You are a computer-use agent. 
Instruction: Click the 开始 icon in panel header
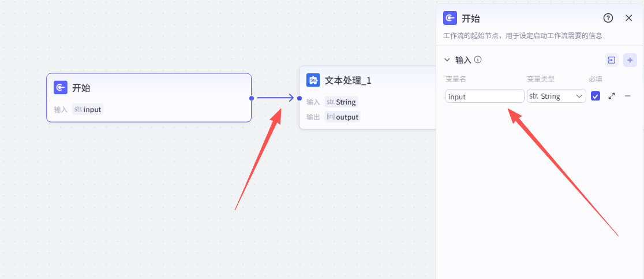[450, 18]
